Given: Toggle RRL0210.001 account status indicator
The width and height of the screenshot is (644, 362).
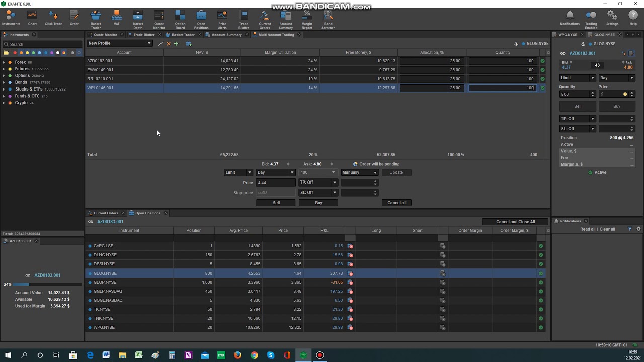Looking at the screenshot, I should point(542,79).
